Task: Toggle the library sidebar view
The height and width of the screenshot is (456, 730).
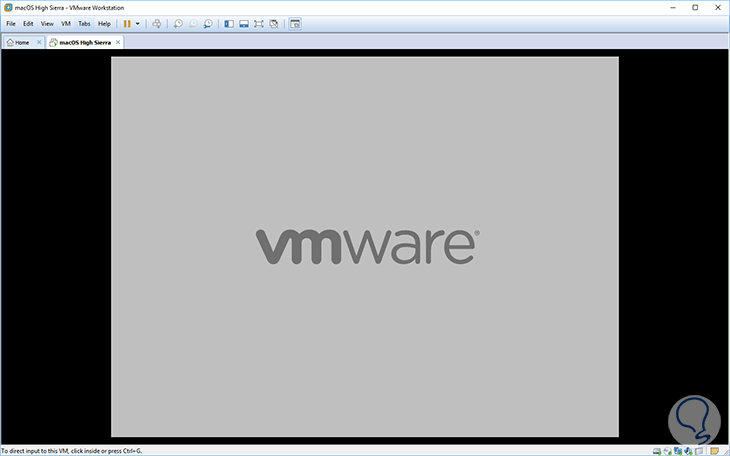Action: [229, 24]
